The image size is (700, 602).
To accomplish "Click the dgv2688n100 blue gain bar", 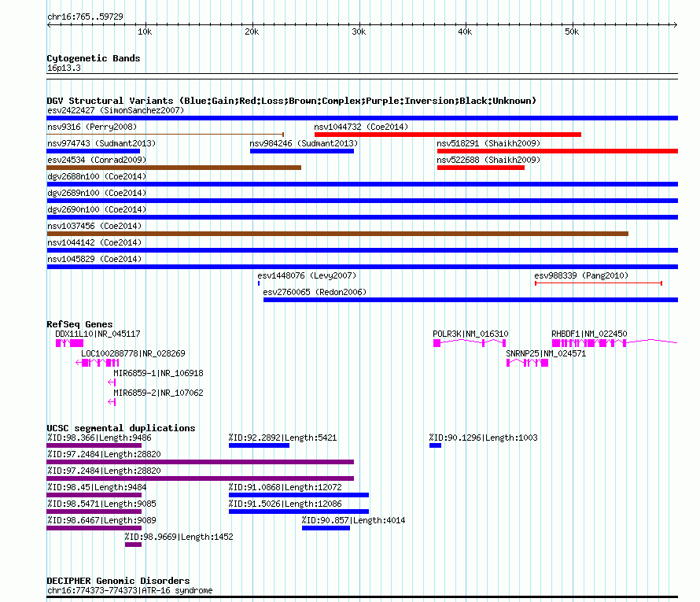I will point(363,184).
